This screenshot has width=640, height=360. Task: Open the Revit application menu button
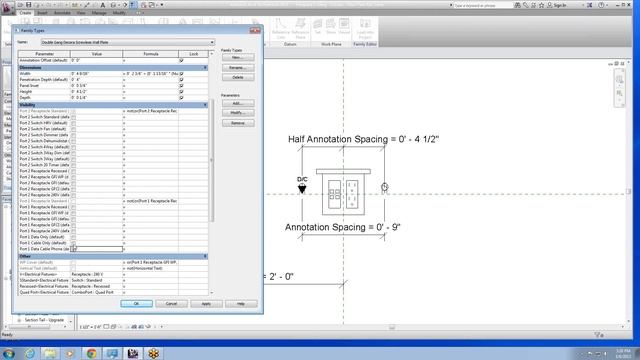coord(7,7)
